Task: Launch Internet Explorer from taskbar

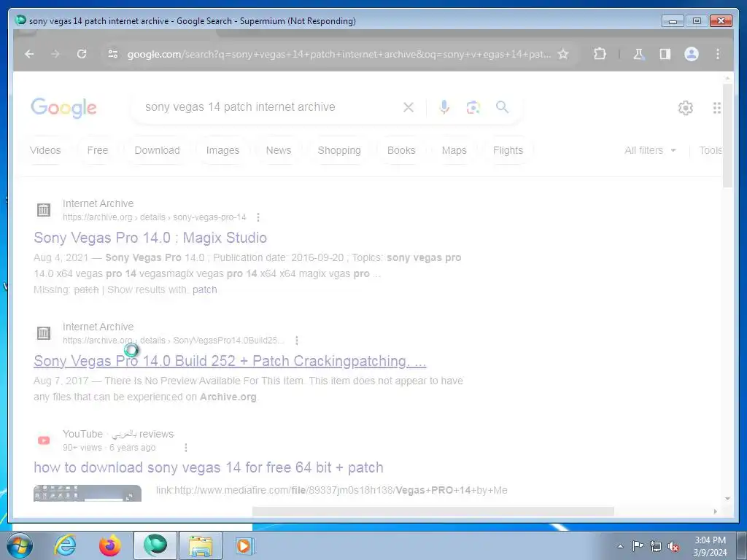Action: pyautogui.click(x=65, y=545)
